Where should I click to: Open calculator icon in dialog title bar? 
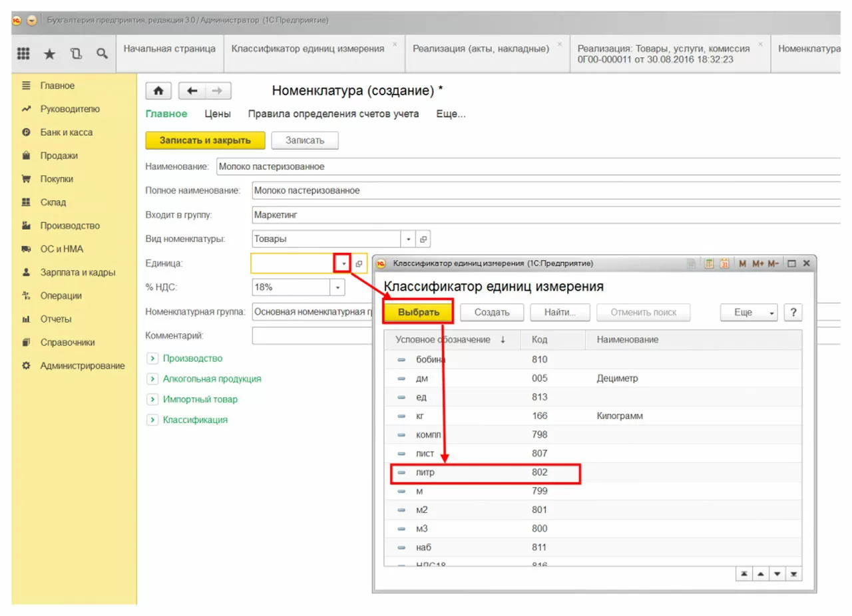tap(710, 263)
